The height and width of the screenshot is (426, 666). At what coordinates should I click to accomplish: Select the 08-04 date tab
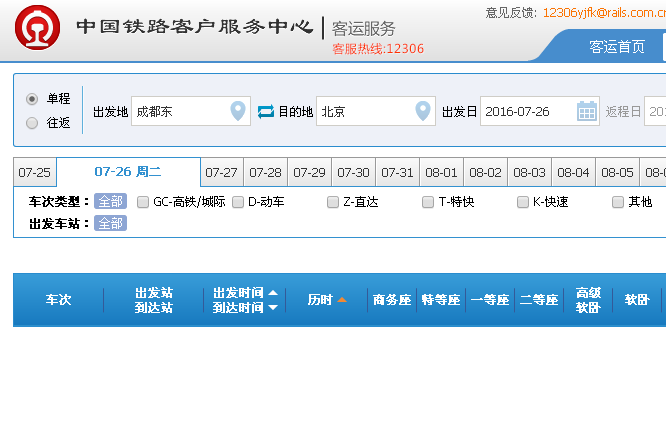573,172
